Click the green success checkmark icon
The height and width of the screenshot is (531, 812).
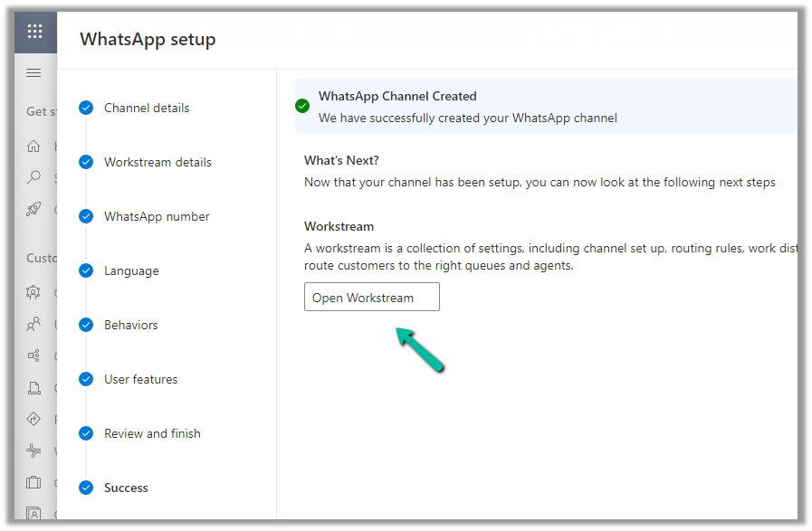point(302,106)
